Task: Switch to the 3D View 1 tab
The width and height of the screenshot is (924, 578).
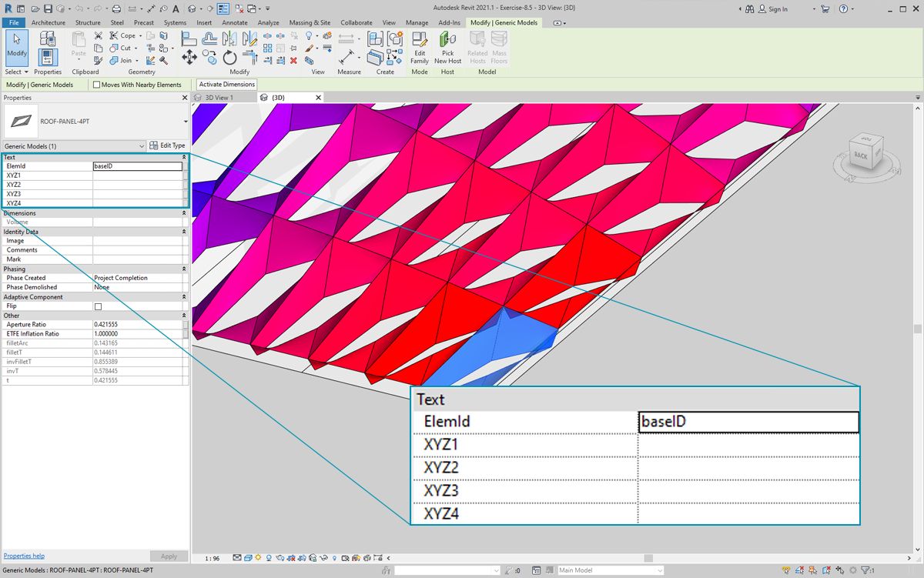Action: (x=219, y=98)
